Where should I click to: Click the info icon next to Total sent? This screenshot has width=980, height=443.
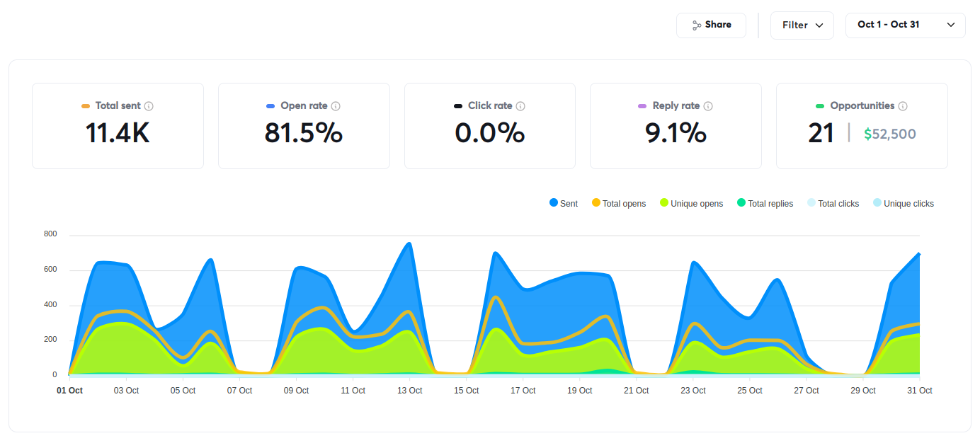[149, 106]
